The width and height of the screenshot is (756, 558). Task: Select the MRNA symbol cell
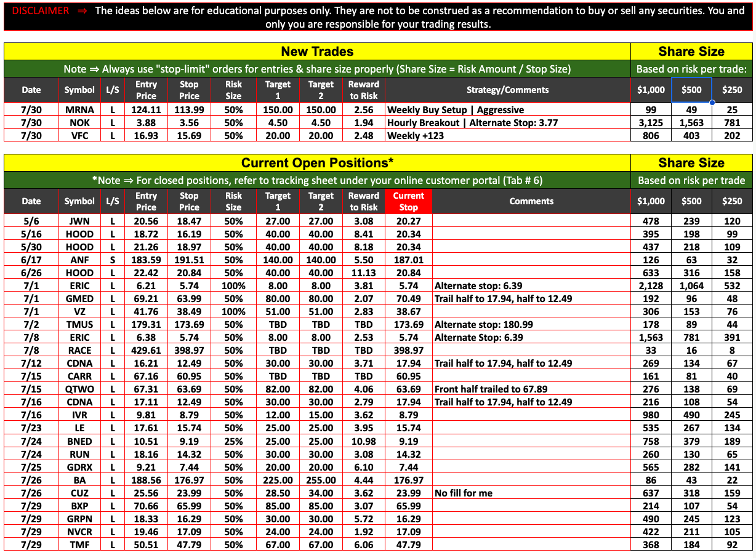click(x=79, y=110)
